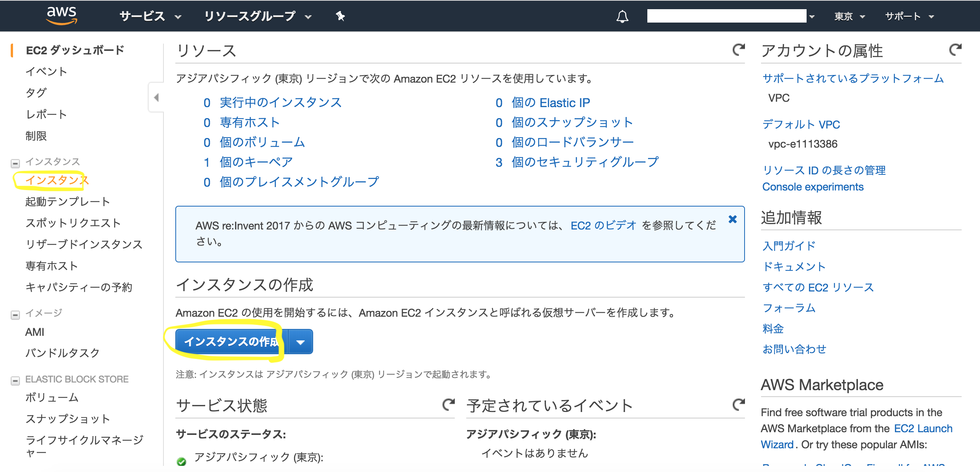
Task: Click the AWS logo home icon
Action: click(61, 15)
